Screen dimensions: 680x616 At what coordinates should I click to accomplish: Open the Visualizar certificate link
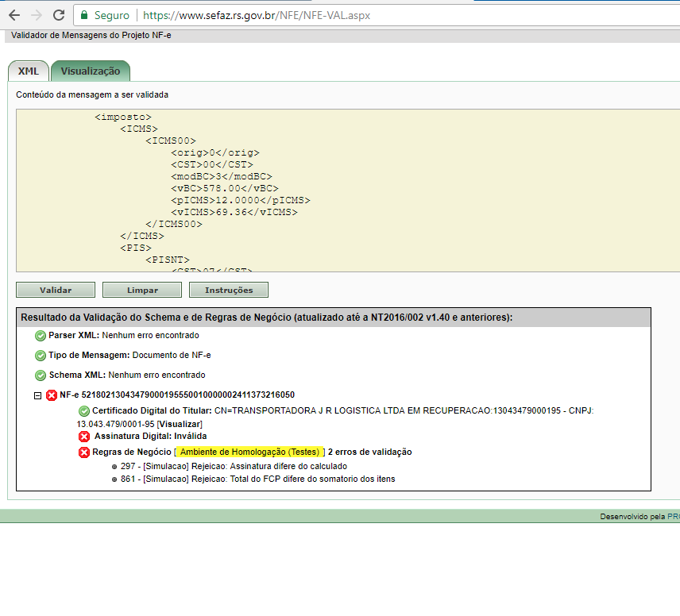180,424
